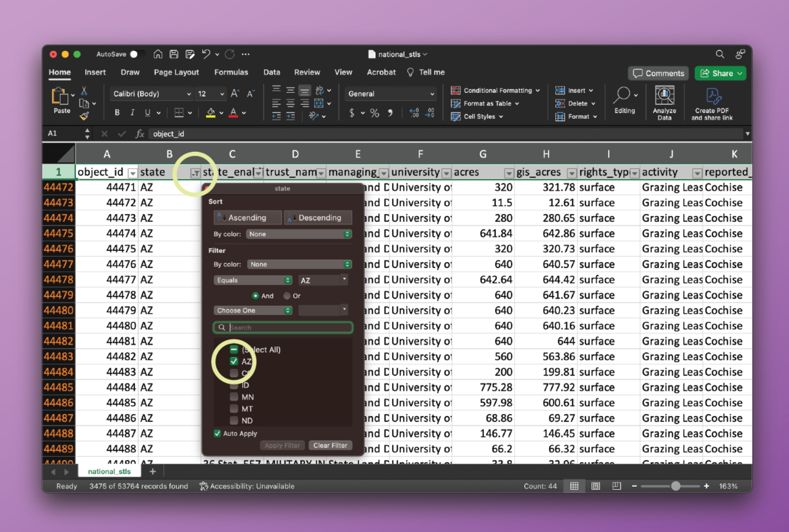Select the Or radio button

(x=287, y=296)
